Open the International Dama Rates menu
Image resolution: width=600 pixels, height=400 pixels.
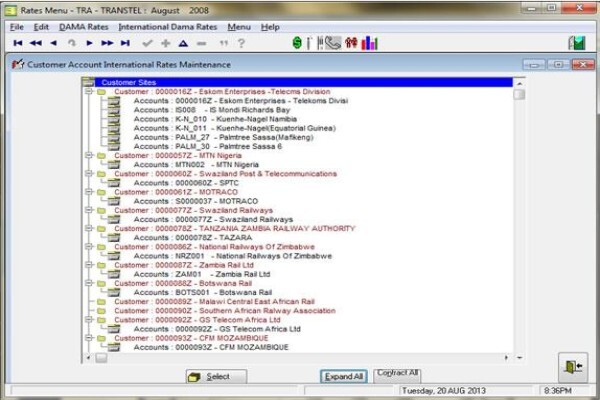168,27
